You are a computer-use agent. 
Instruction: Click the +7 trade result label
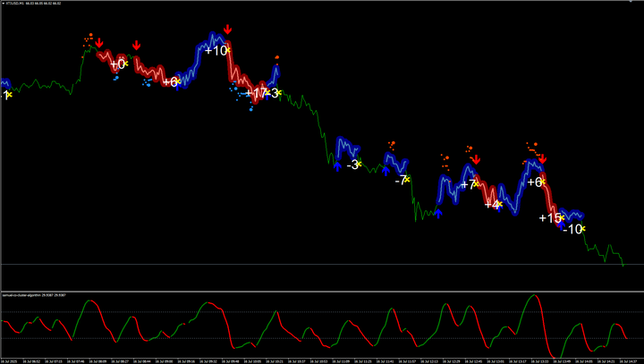click(469, 185)
